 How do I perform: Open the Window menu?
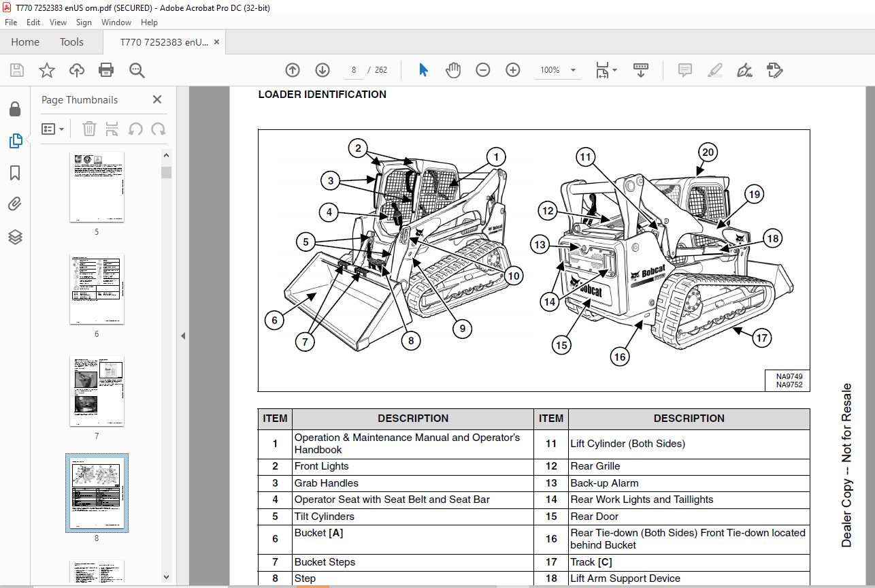116,22
